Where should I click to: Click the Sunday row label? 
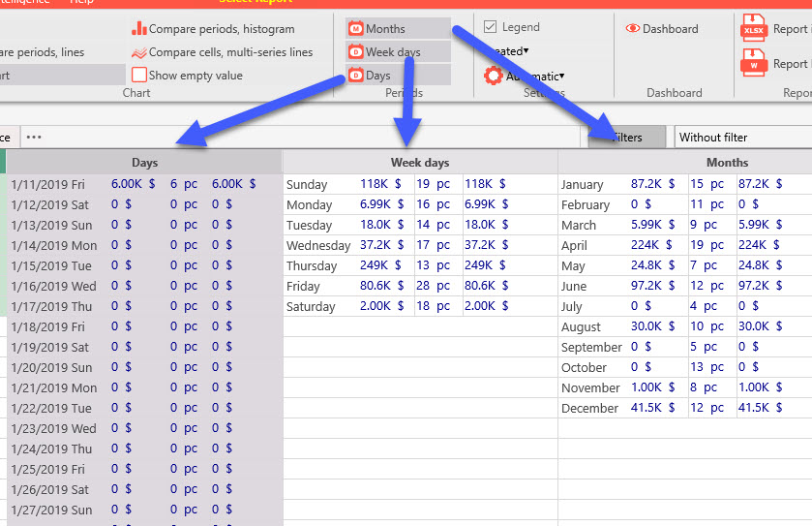tap(307, 184)
